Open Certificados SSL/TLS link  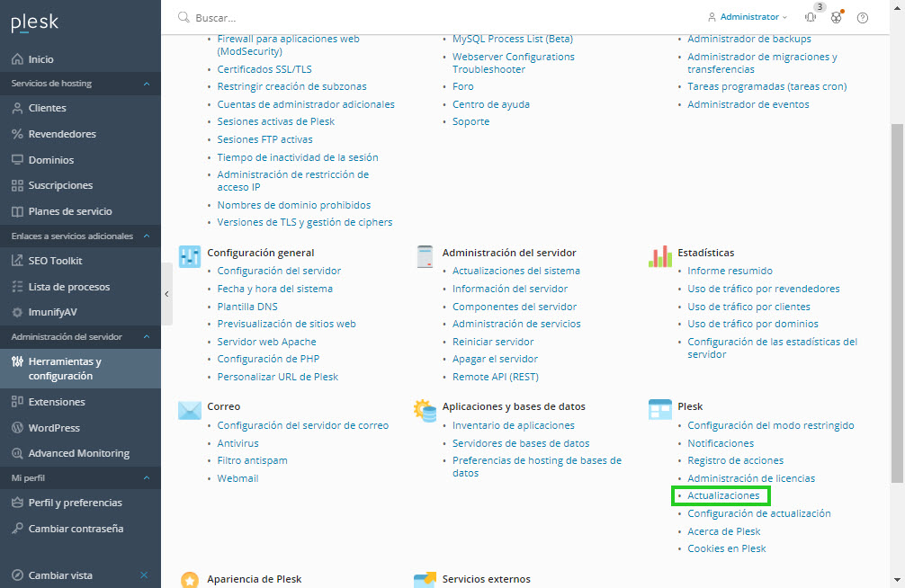click(x=264, y=68)
